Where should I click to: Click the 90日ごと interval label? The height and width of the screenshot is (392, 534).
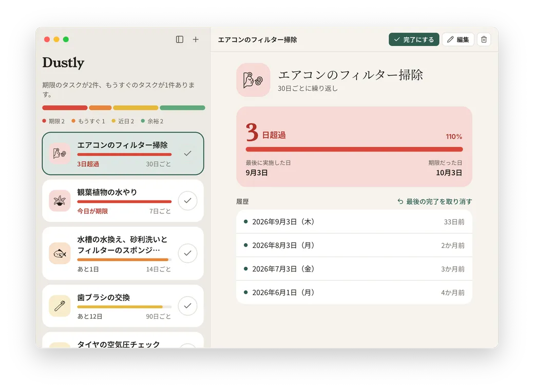(158, 317)
